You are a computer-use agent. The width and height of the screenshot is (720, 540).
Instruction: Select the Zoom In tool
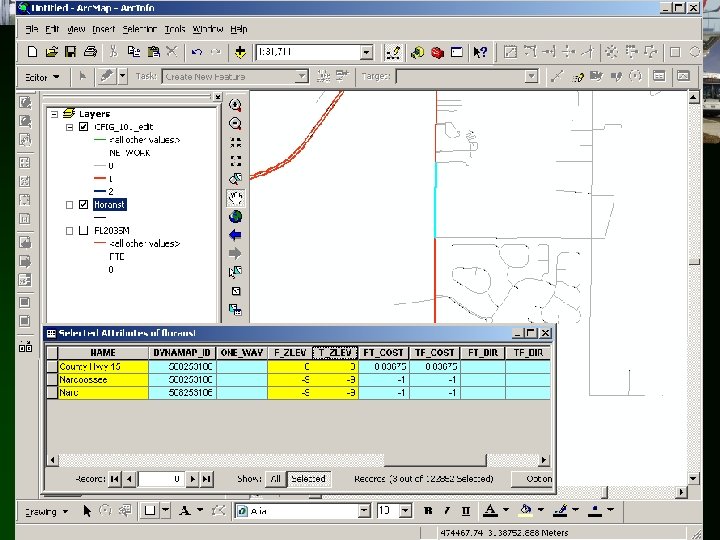coord(235,105)
